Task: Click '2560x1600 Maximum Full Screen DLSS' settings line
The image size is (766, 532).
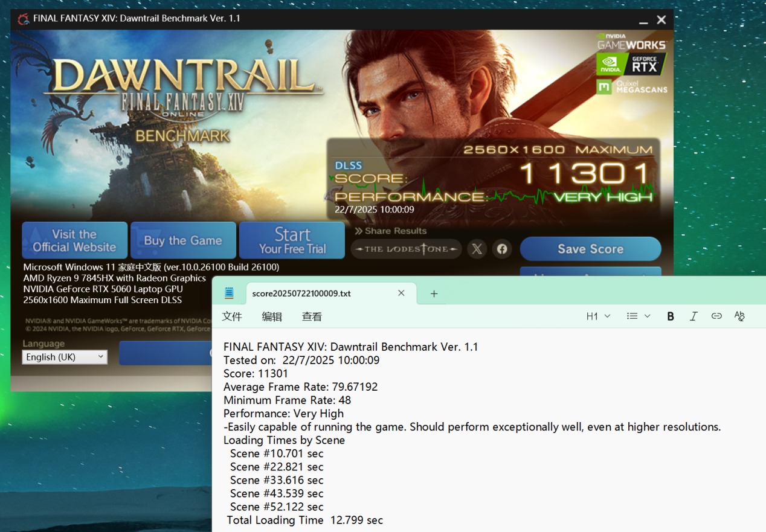Action: 102,300
